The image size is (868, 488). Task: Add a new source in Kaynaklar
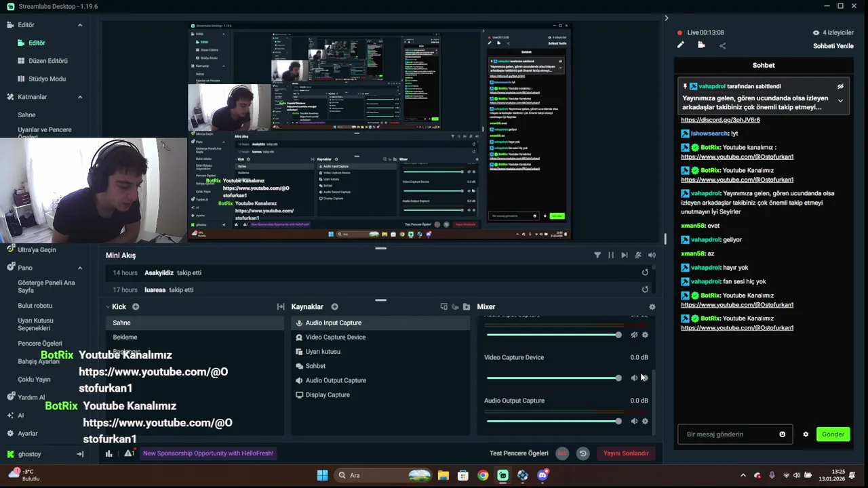click(334, 306)
